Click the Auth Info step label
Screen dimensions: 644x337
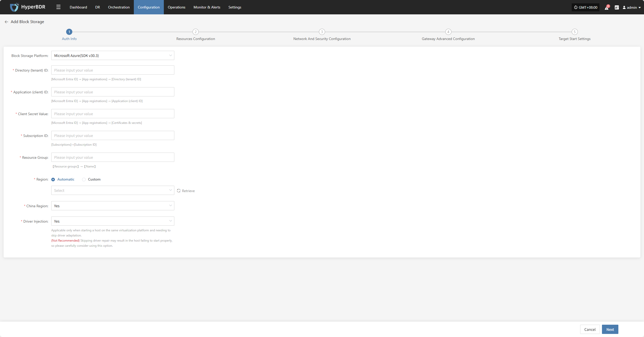pyautogui.click(x=69, y=39)
